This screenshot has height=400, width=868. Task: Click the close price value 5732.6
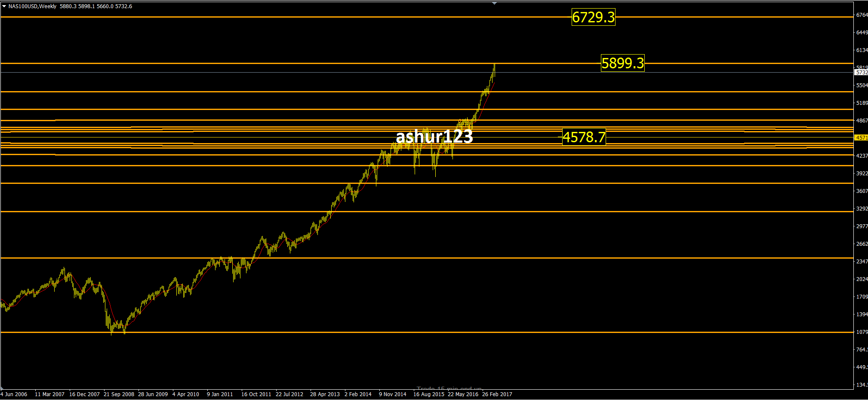pos(123,6)
